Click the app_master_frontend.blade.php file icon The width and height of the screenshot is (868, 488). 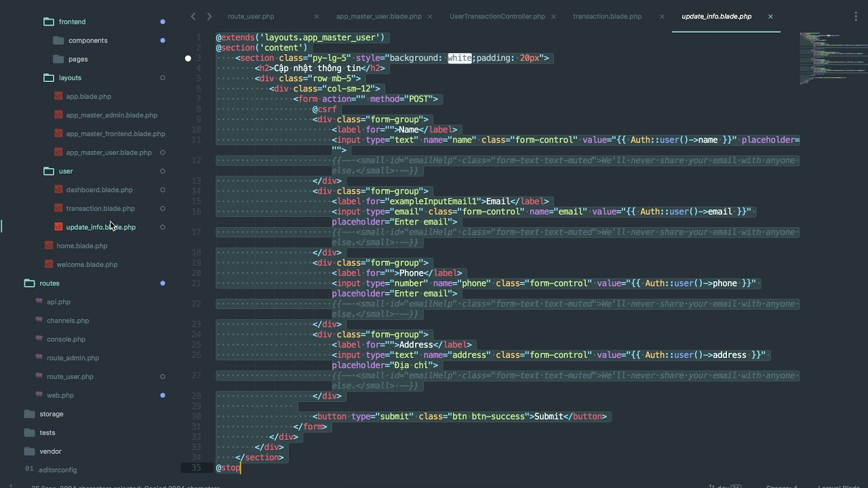click(58, 134)
